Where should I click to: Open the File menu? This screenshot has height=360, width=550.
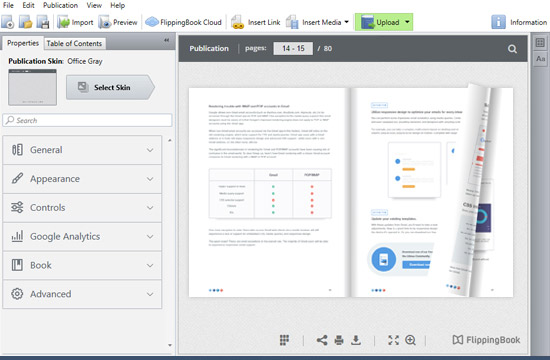pos(8,5)
